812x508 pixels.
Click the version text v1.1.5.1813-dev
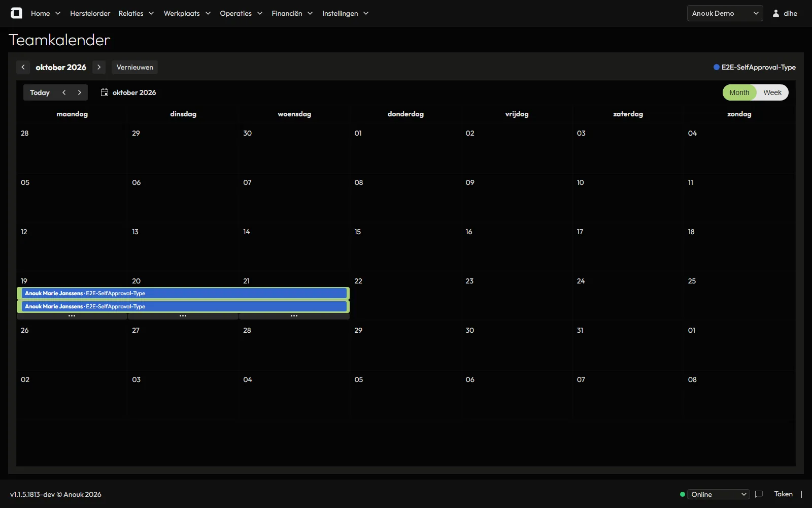[32, 494]
